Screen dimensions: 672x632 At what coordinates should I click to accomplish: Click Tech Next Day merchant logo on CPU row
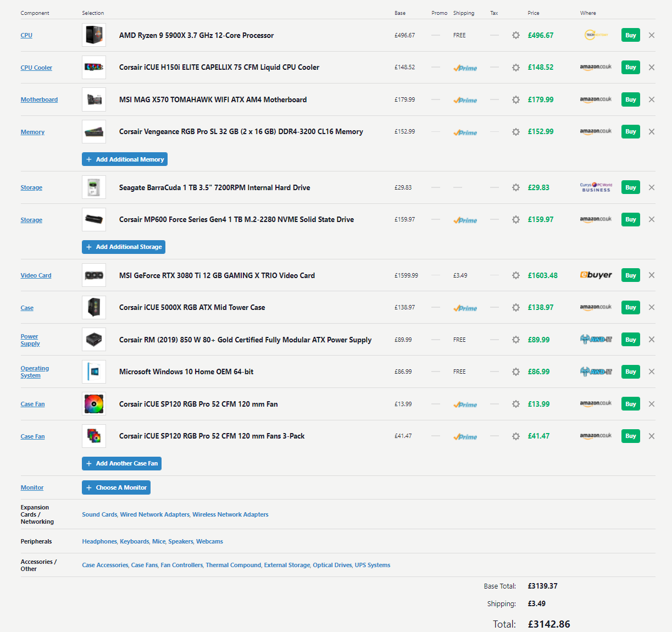(x=596, y=35)
